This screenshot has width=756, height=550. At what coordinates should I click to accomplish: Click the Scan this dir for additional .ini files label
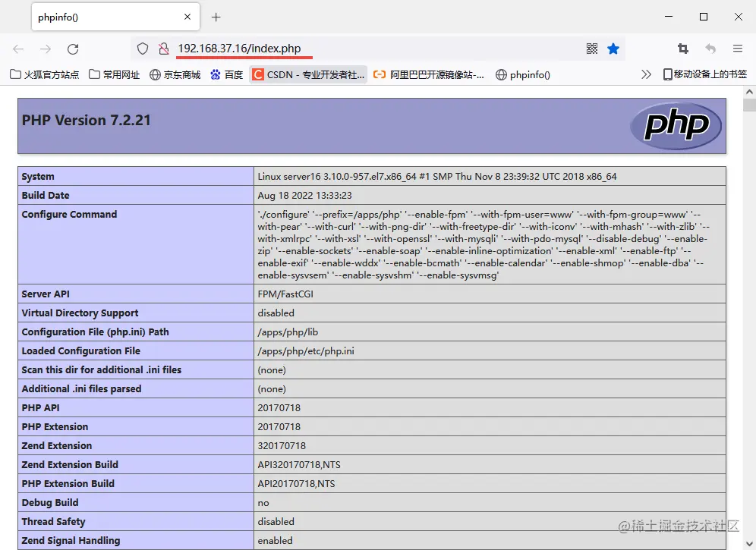coord(101,369)
